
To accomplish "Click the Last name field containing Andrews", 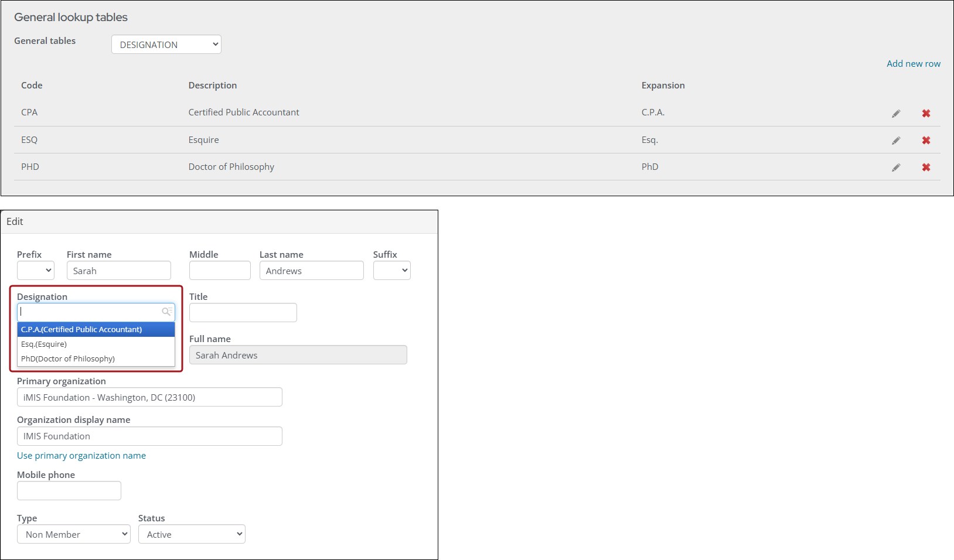I will tap(312, 271).
